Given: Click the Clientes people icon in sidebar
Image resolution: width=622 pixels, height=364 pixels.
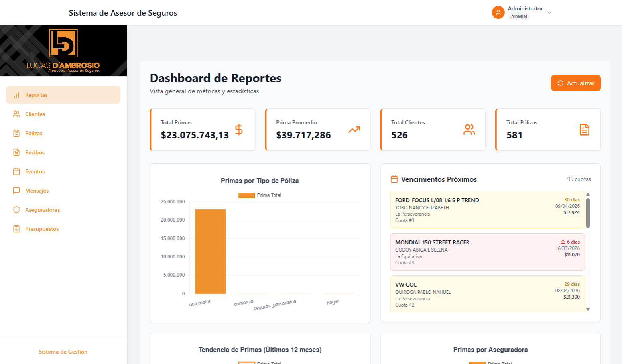Looking at the screenshot, I should pyautogui.click(x=16, y=114).
